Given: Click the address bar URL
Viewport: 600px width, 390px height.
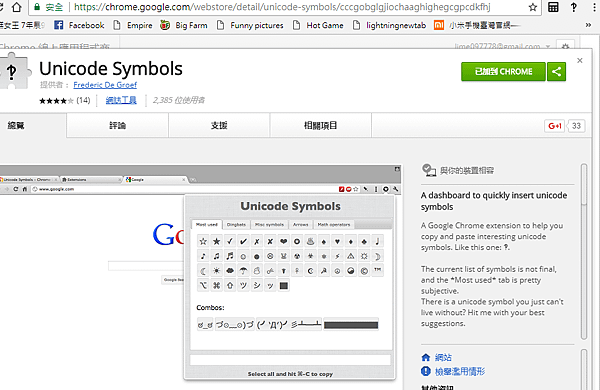Looking at the screenshot, I should 282,7.
